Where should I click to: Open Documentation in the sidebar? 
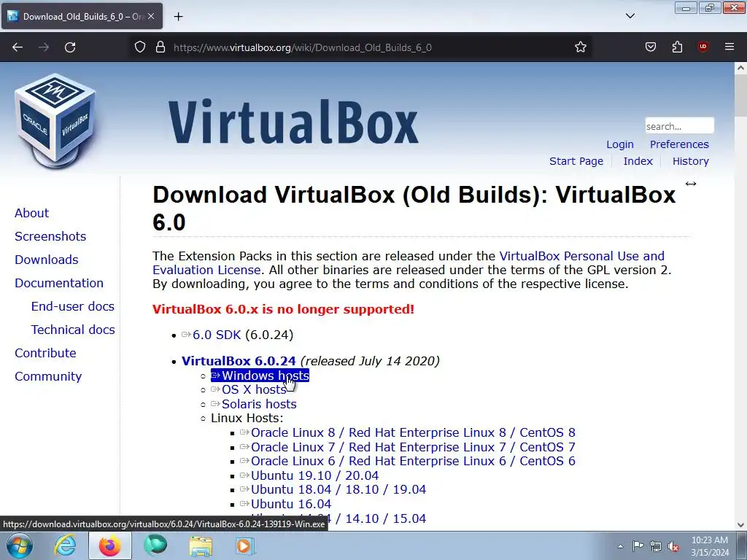59,283
